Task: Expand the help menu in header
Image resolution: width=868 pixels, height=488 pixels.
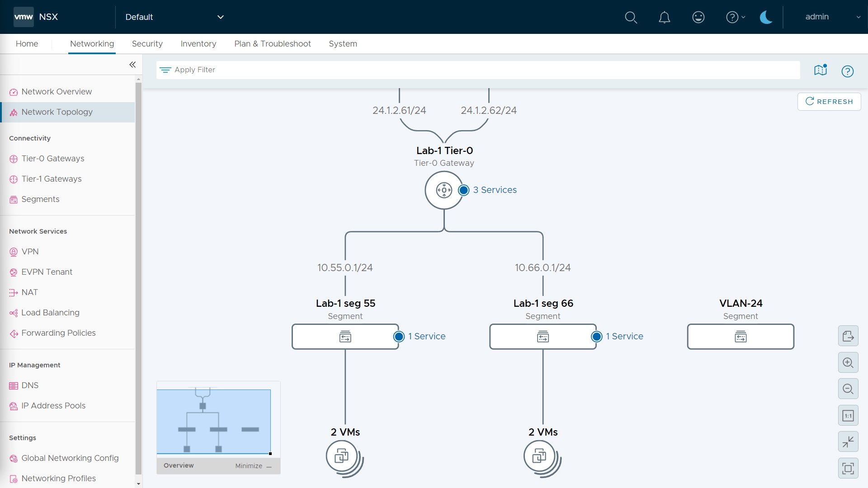Action: (735, 17)
